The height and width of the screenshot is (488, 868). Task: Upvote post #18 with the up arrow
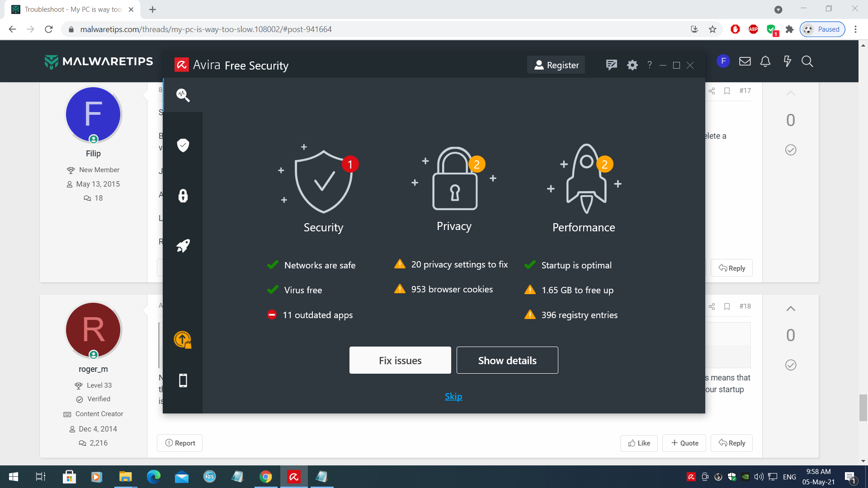tap(790, 309)
